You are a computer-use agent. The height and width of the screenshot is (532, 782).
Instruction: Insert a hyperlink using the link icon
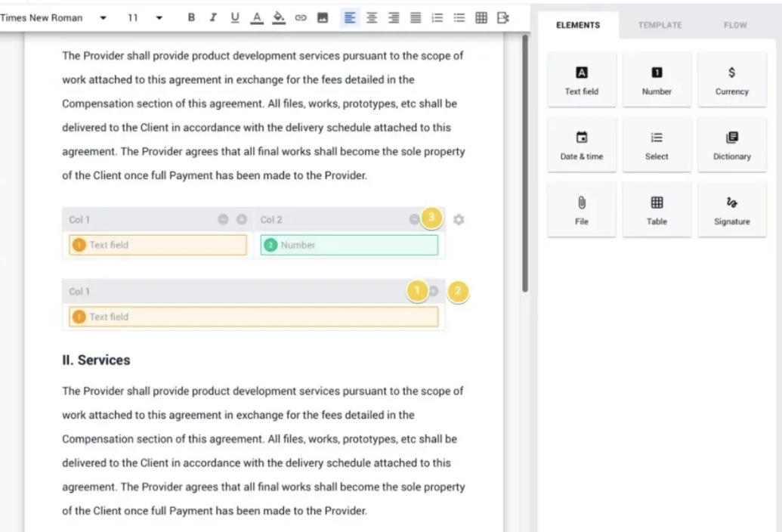pyautogui.click(x=301, y=17)
